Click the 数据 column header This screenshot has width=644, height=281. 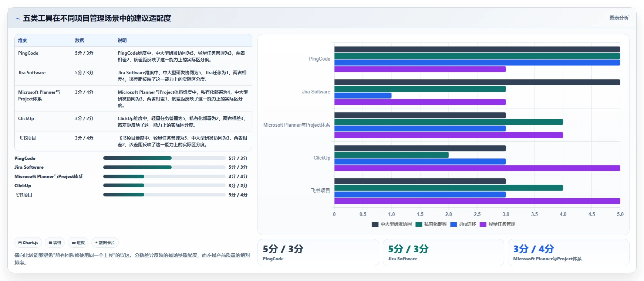pos(80,41)
